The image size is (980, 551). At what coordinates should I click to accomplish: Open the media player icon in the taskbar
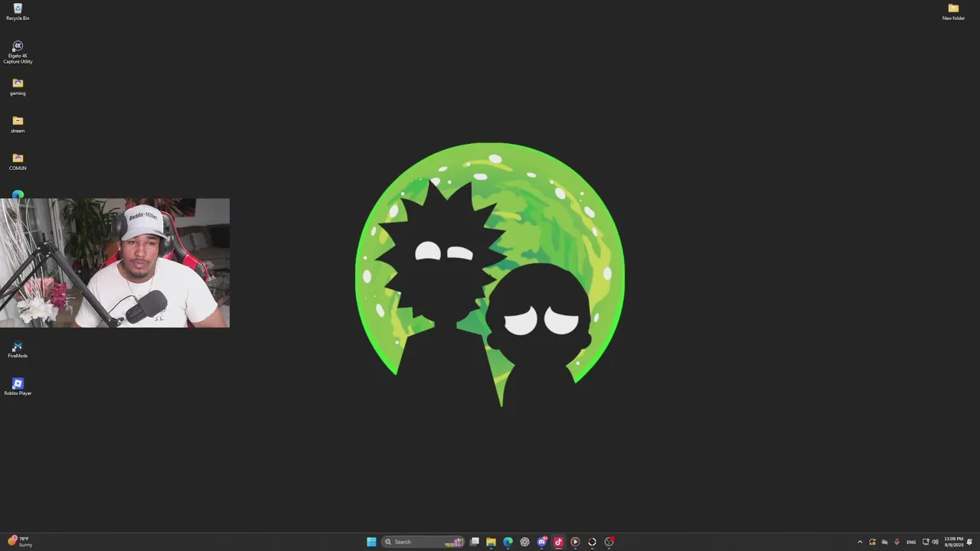pos(575,542)
